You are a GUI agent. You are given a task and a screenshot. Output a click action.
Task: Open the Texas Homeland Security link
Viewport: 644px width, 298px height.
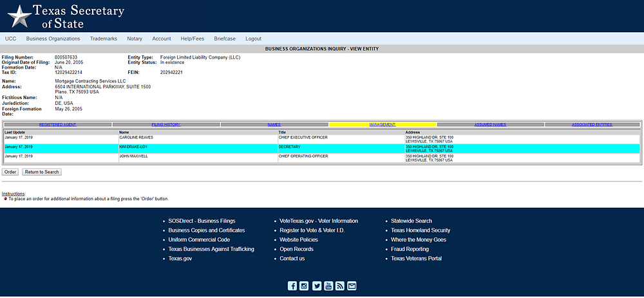[x=421, y=230]
